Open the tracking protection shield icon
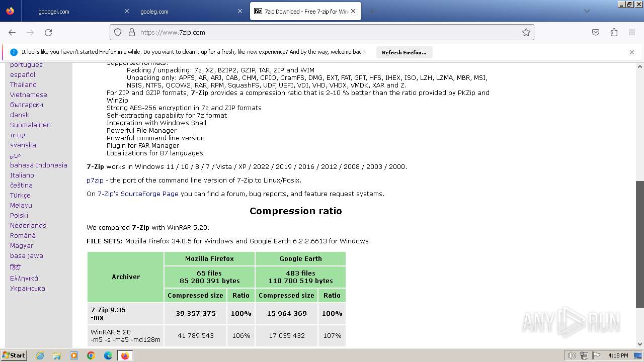The height and width of the screenshot is (362, 644). click(x=118, y=32)
